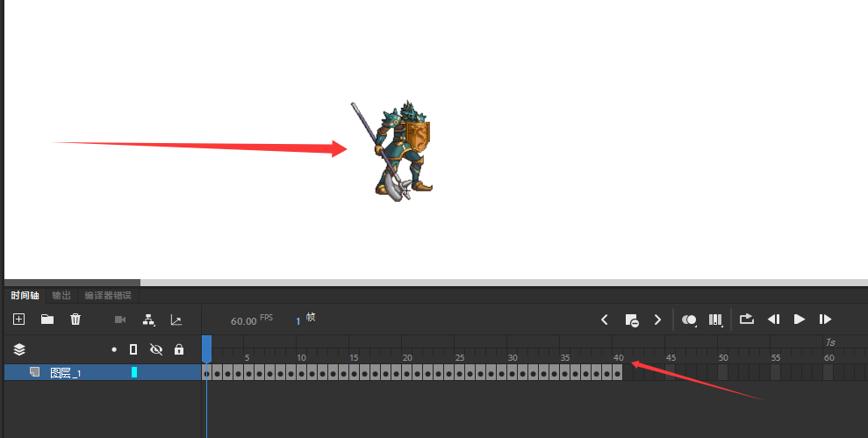Click the 1s time marker
The width and height of the screenshot is (868, 438).
click(830, 342)
